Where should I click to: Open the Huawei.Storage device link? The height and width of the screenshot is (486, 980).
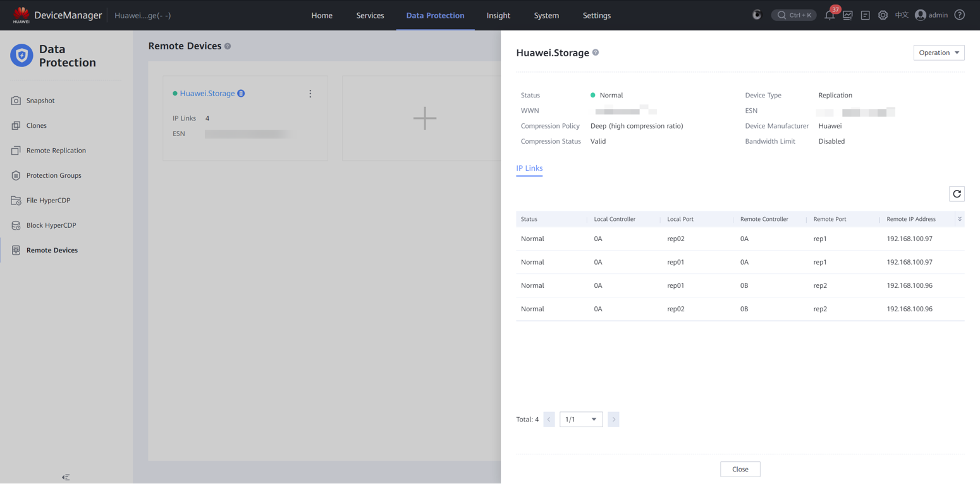(207, 94)
